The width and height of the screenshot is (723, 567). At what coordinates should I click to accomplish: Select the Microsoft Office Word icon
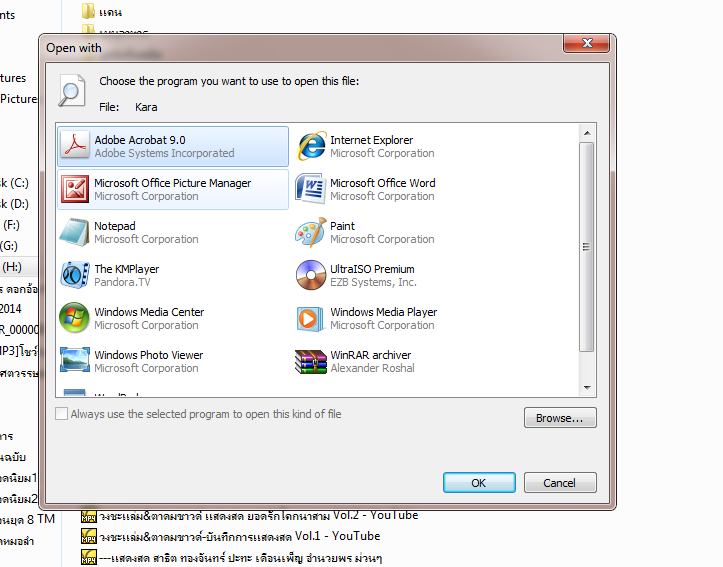click(310, 188)
